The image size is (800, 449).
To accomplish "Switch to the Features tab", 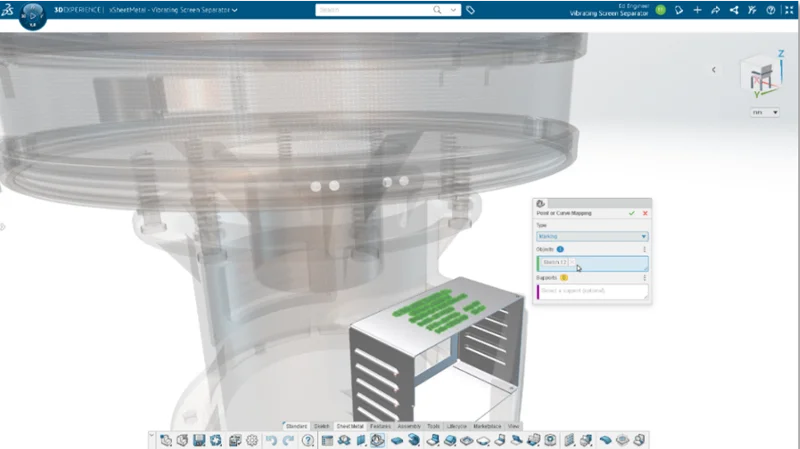I will [x=380, y=426].
